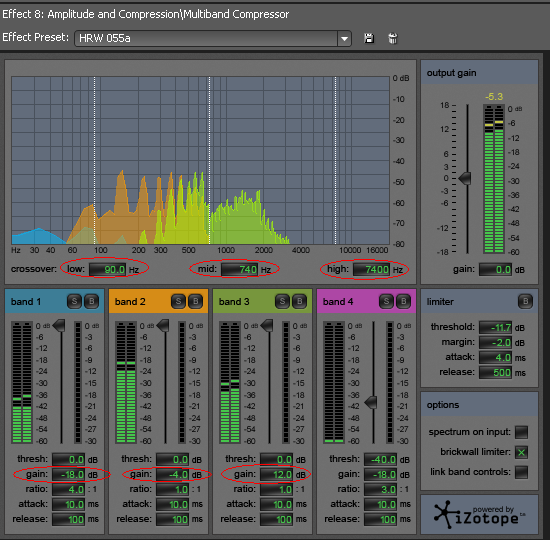Click band 3 threshold slider handle
The image size is (550, 540).
(267, 326)
